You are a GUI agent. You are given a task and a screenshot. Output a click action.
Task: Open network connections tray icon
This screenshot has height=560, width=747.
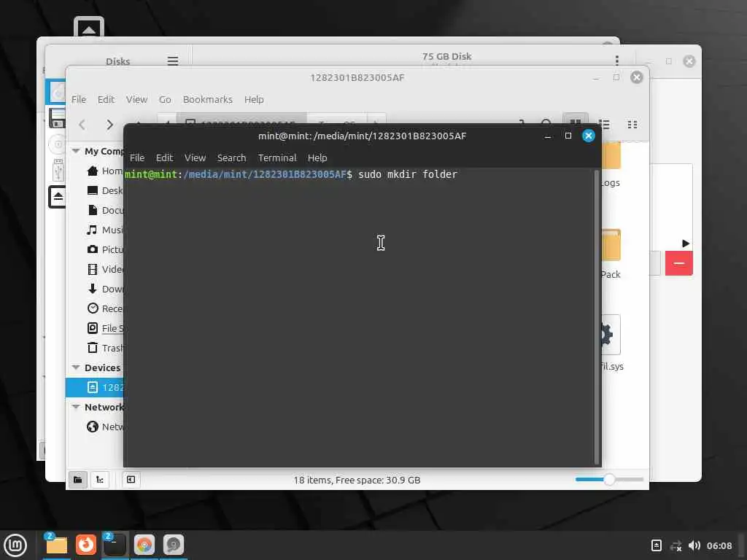tap(676, 545)
